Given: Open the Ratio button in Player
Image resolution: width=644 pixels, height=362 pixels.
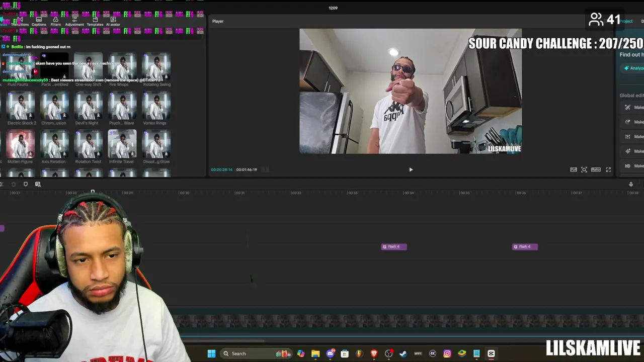Looking at the screenshot, I should [596, 170].
